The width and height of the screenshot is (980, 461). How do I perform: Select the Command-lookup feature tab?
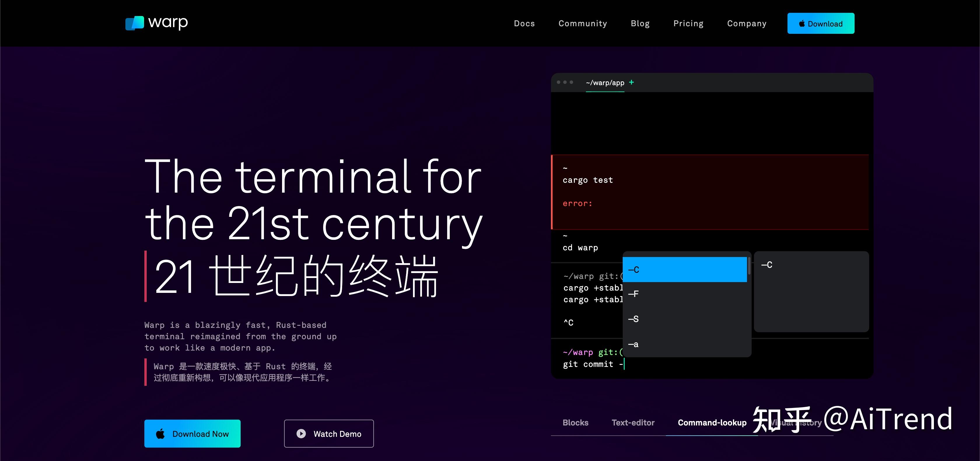point(712,423)
